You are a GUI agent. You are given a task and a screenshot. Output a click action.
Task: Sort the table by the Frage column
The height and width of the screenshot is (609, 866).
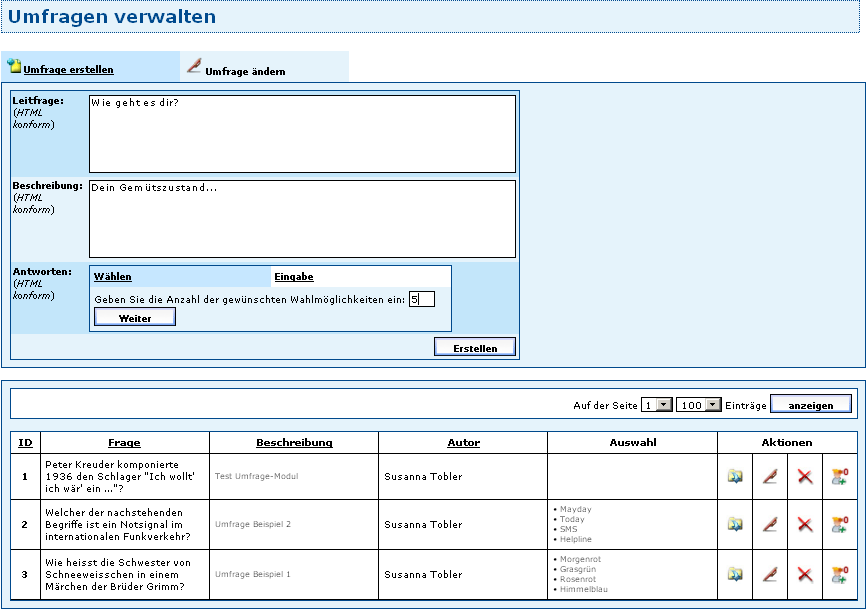pyautogui.click(x=124, y=443)
